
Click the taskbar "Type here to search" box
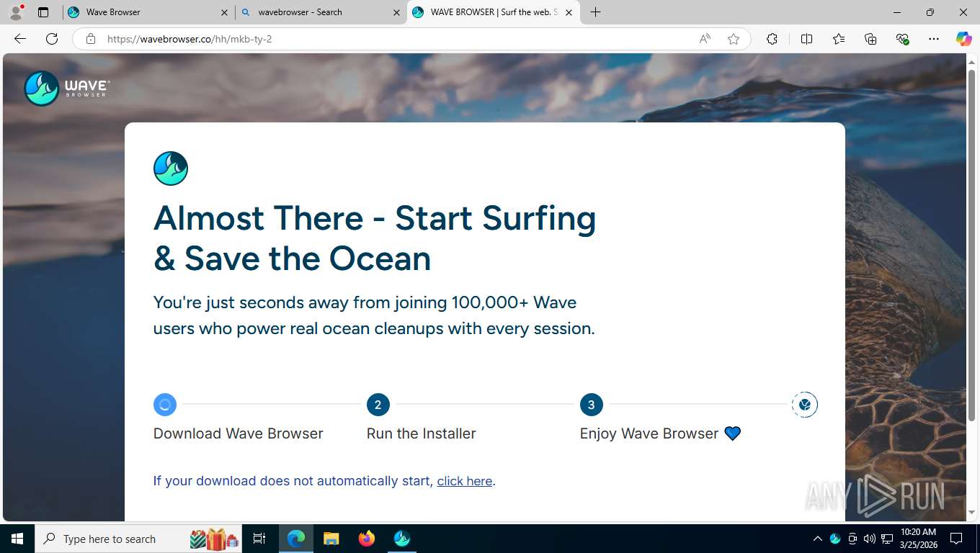point(139,539)
